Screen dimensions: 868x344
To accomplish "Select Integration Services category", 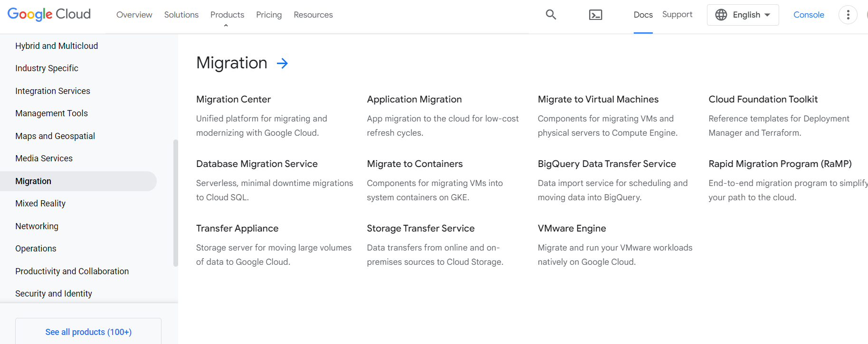I will [53, 91].
